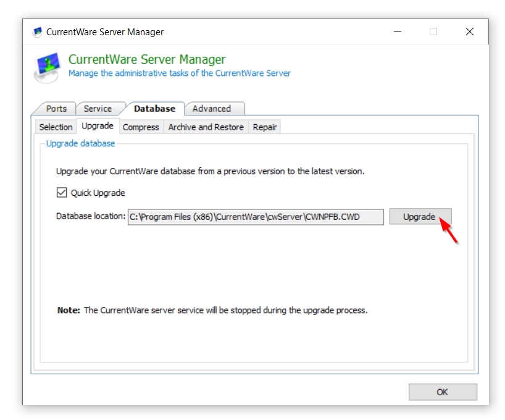
Task: Switch to the Ports tab
Action: tap(56, 109)
